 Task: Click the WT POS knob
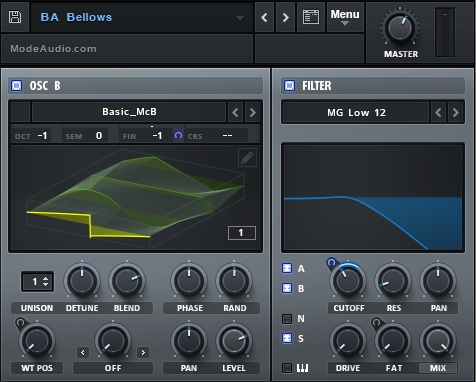(x=37, y=340)
